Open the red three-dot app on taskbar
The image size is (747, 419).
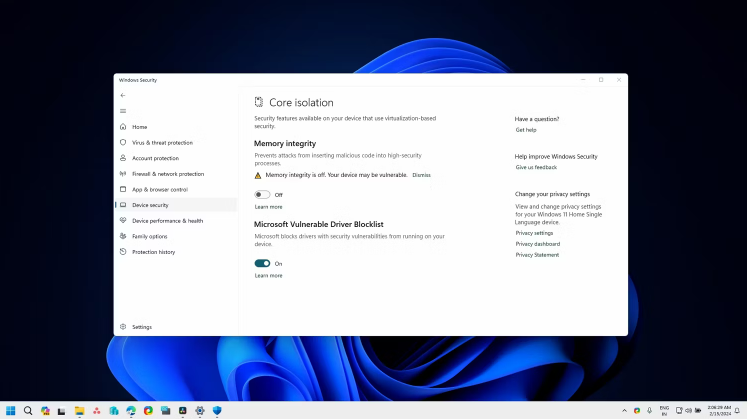coord(97,410)
